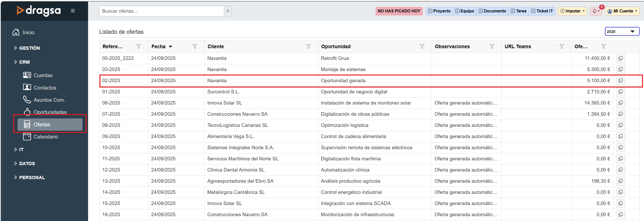
Task: Open the Mi Cuenta dropdown
Action: point(623,11)
